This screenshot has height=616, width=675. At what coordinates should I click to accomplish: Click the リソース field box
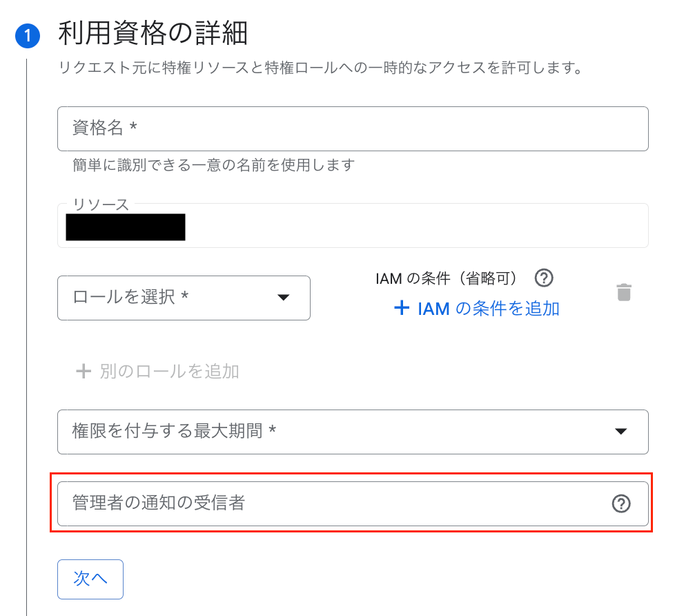click(414, 226)
